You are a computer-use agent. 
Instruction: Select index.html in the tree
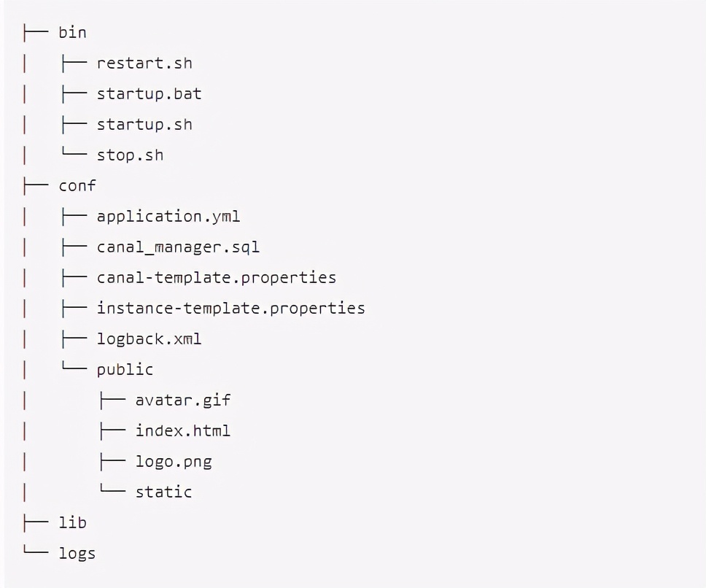183,430
